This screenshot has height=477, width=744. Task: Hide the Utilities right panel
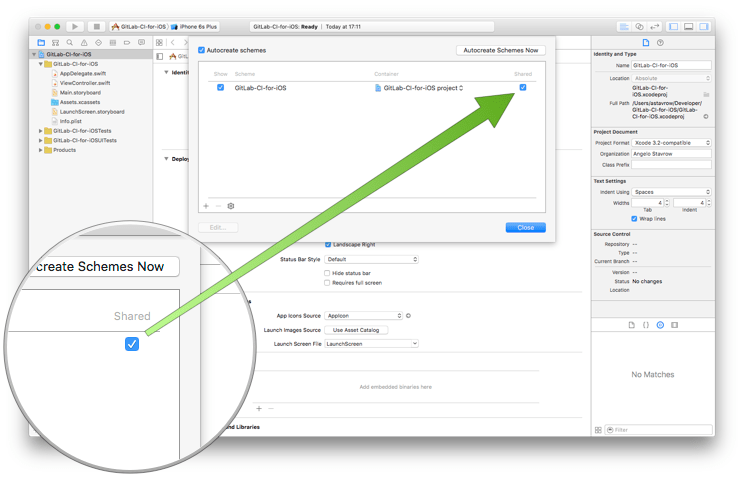pyautogui.click(x=704, y=27)
